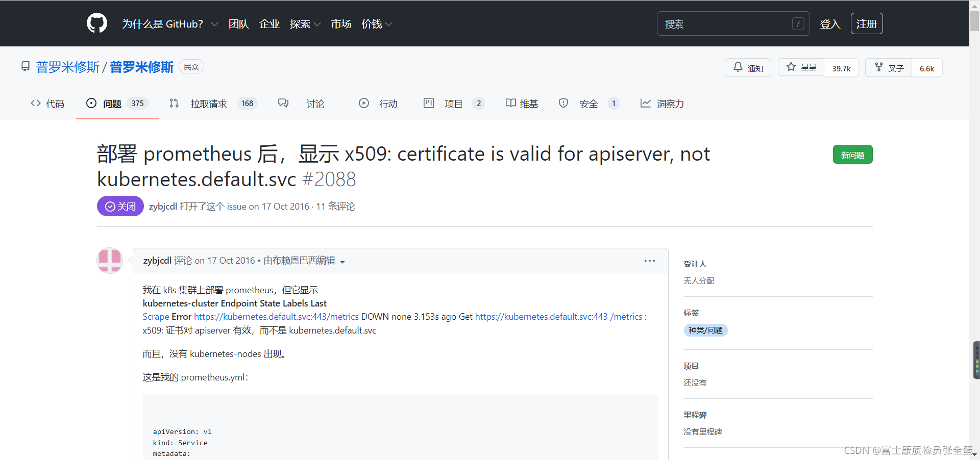Screen dimensions: 980x460
Task: Switch to the 讨论 discussions tab
Action: 301,104
